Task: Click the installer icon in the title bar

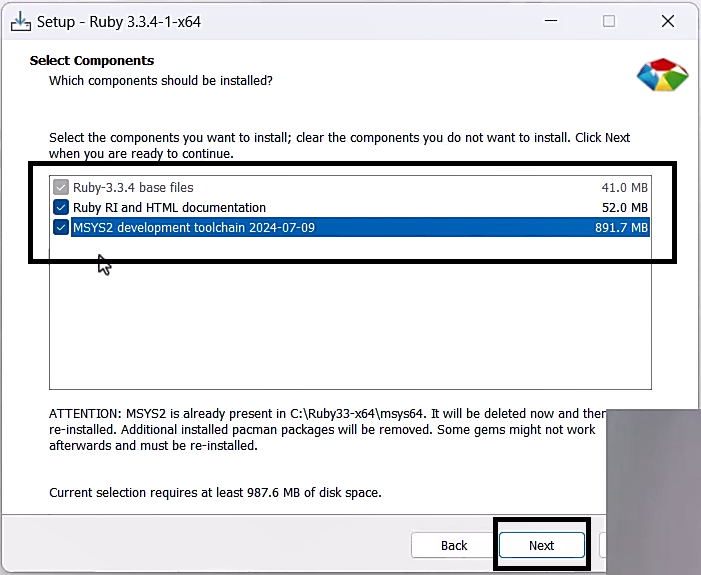Action: pos(20,21)
